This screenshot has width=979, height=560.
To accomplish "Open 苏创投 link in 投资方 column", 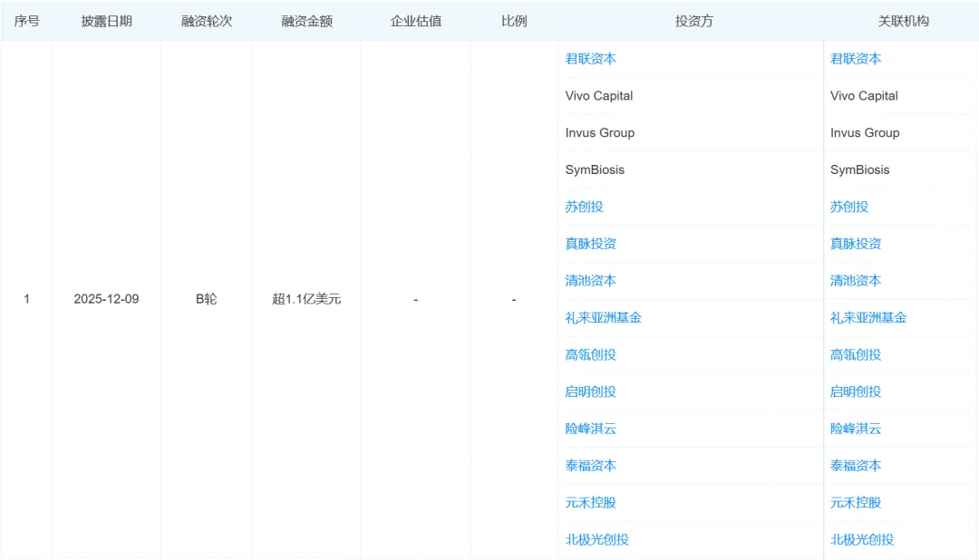I will [585, 207].
